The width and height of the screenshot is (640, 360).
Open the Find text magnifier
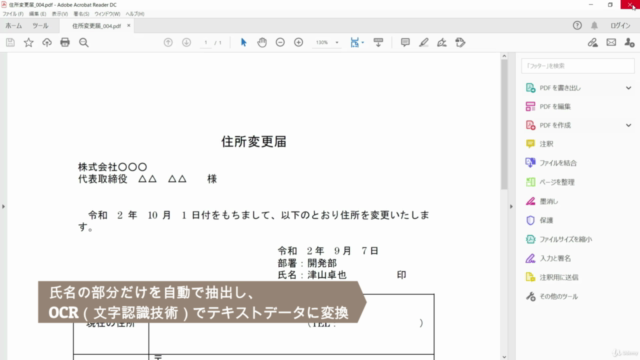tap(84, 42)
